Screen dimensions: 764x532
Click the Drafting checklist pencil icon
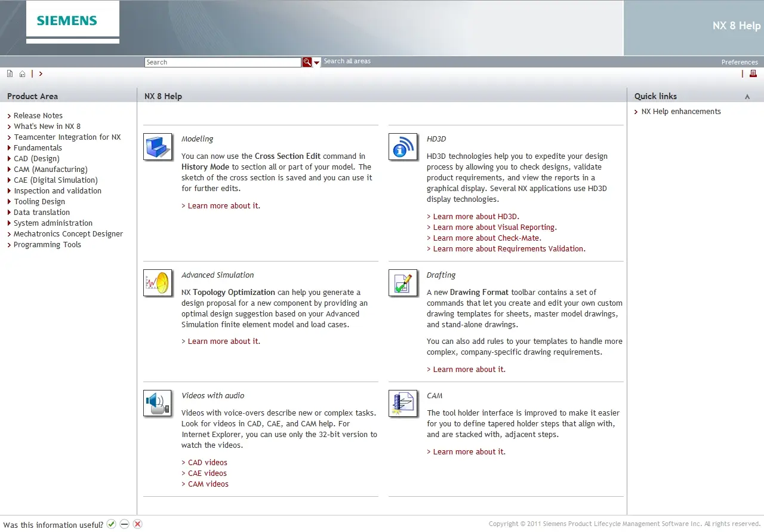pyautogui.click(x=403, y=282)
